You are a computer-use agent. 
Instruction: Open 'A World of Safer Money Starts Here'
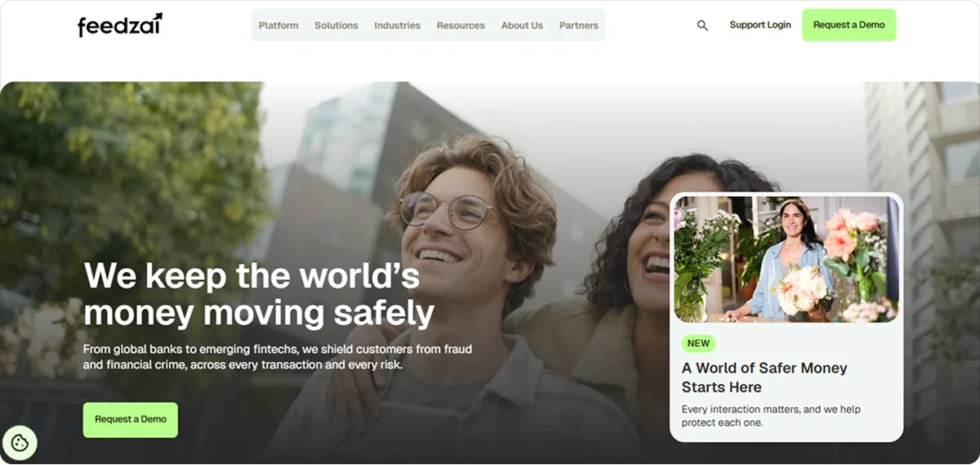[764, 378]
